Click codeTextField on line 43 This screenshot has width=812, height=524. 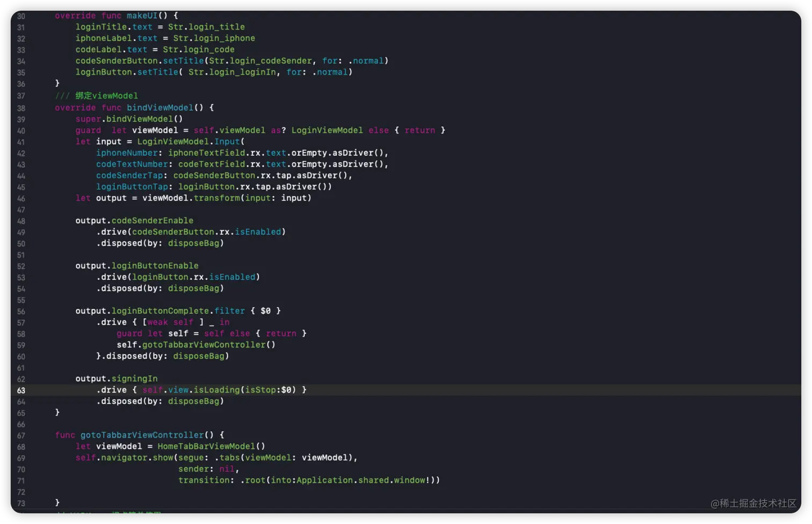[x=212, y=164]
